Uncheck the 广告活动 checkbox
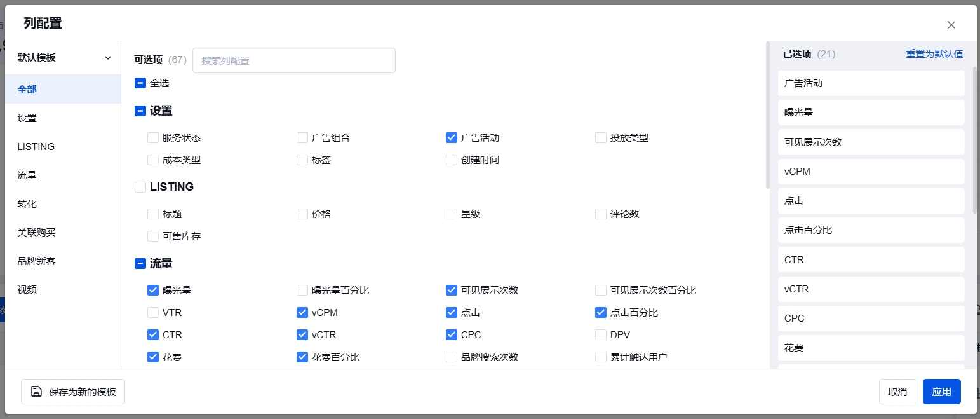This screenshot has height=419, width=980. (452, 137)
